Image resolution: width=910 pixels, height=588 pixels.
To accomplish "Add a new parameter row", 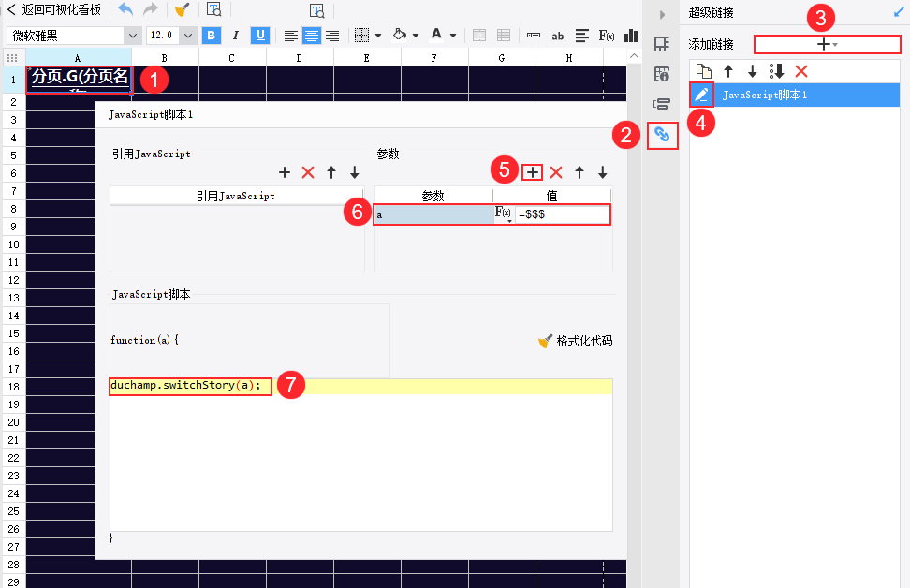I will click(x=532, y=172).
